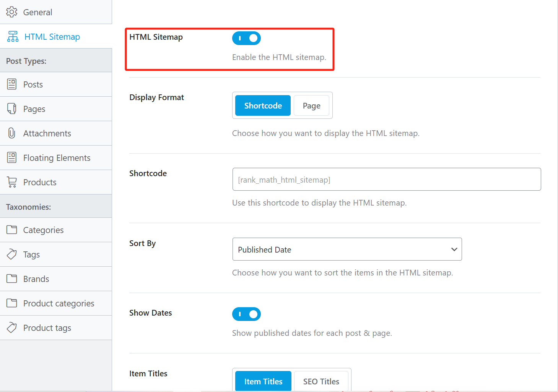Disable the HTML Sitemap toggle
Screen dimensions: 558x392
[x=246, y=38]
